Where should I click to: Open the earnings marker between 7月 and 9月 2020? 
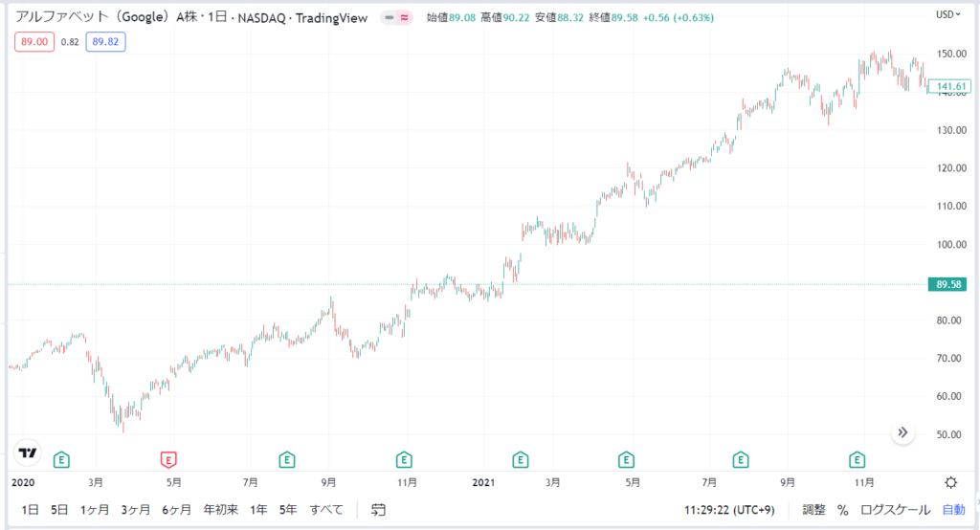pyautogui.click(x=287, y=460)
